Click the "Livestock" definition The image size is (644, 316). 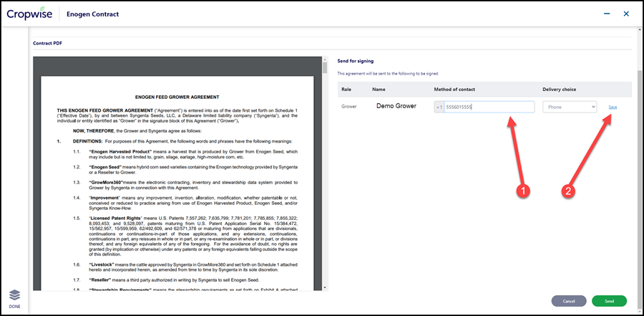tap(193, 267)
